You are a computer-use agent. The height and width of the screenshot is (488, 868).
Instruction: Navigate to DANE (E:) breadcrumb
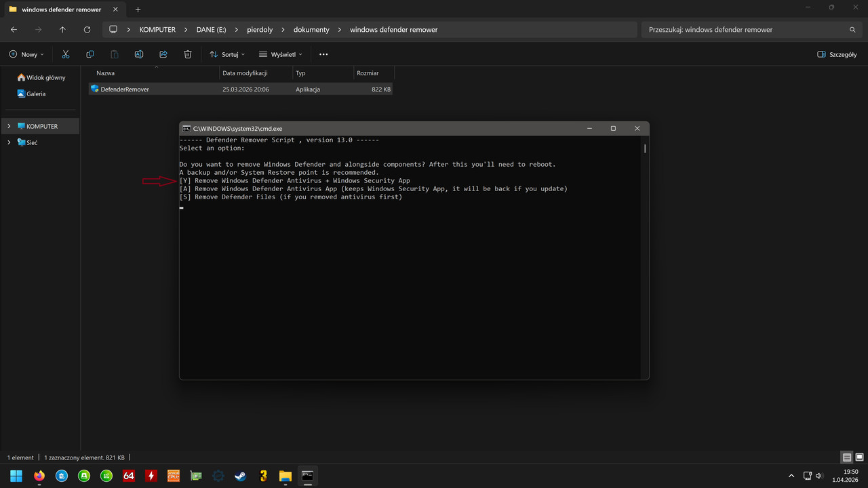coord(211,30)
